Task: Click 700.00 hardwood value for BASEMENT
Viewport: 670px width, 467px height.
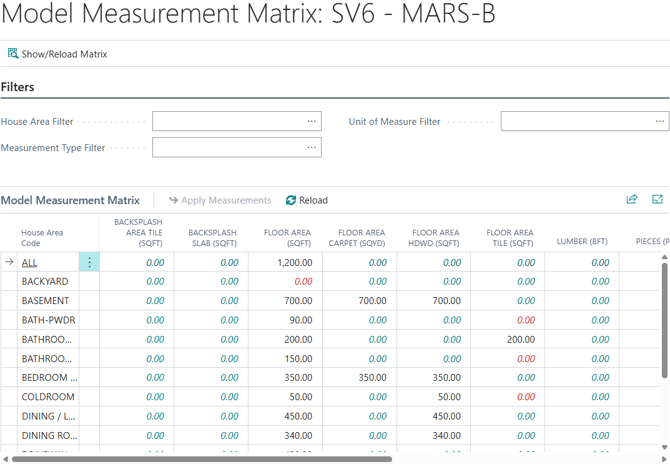Action: (447, 300)
